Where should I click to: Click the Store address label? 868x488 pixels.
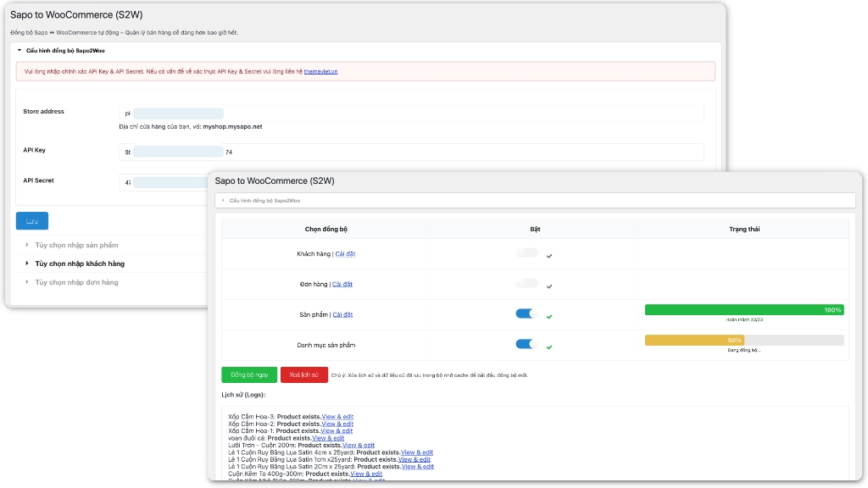tap(44, 112)
